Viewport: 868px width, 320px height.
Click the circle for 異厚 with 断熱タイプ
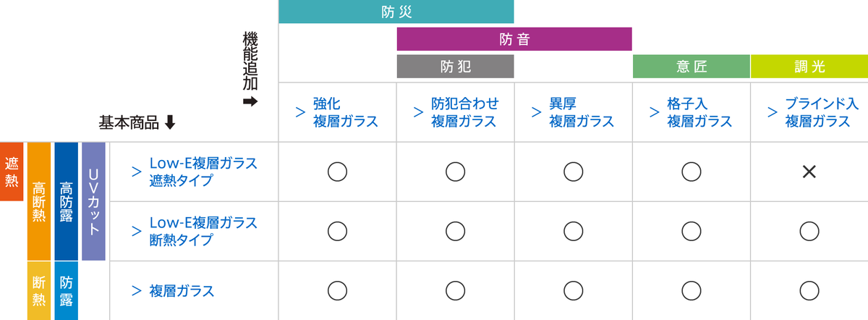point(573,231)
